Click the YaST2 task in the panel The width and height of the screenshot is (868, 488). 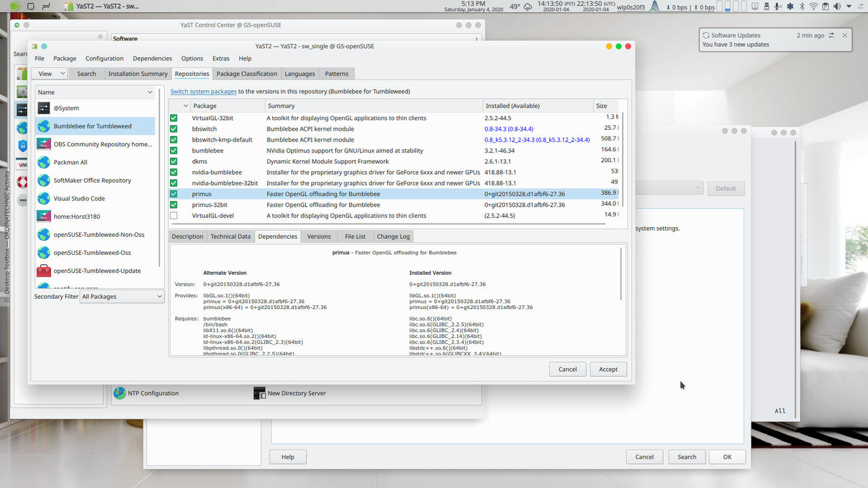(x=102, y=7)
